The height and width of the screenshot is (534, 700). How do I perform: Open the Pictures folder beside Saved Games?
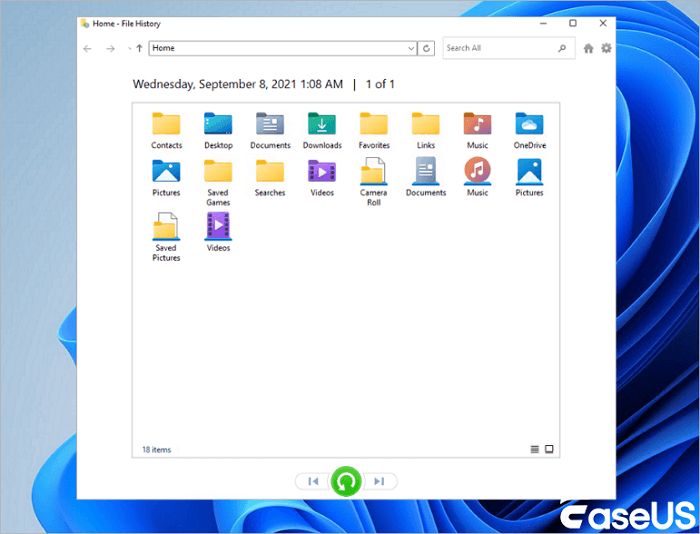(166, 178)
